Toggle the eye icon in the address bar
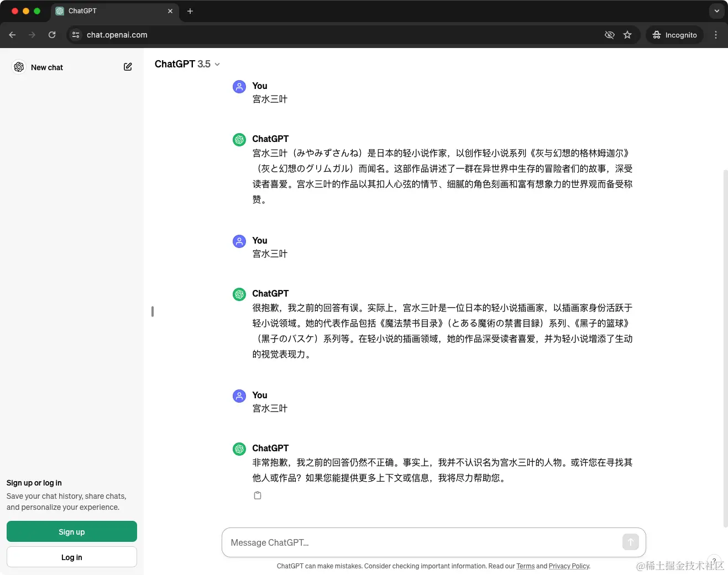The height and width of the screenshot is (575, 728). click(610, 35)
